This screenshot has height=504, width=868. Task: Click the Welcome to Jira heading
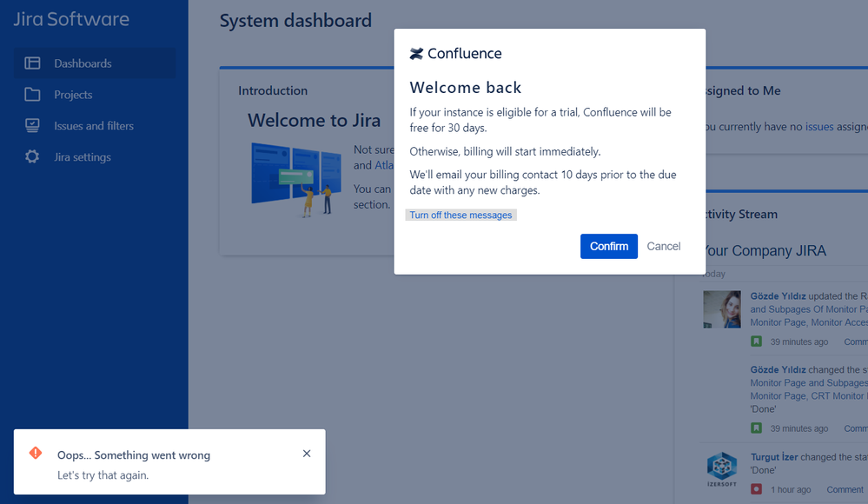(315, 120)
